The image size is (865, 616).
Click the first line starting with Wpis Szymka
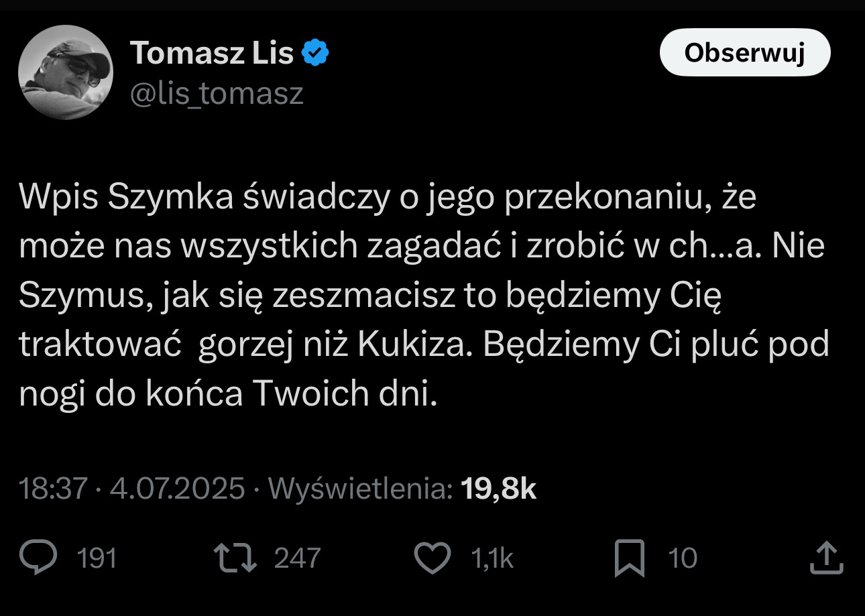388,197
